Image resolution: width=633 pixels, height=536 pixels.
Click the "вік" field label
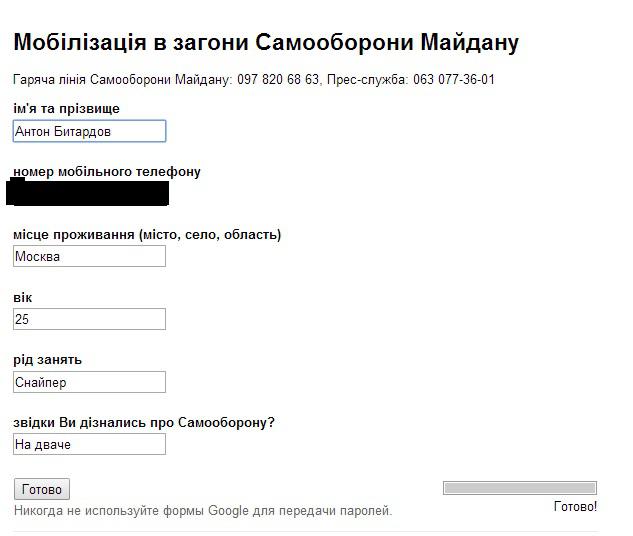23,297
